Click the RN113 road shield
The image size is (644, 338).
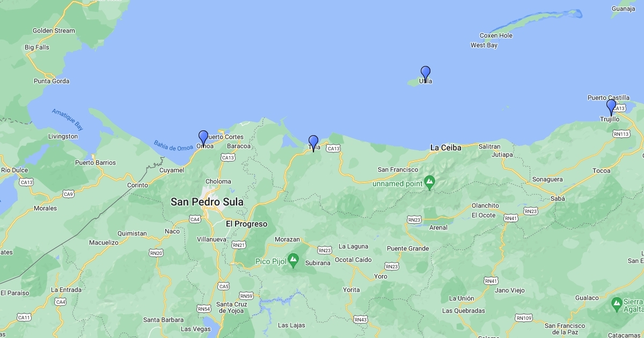pos(621,134)
